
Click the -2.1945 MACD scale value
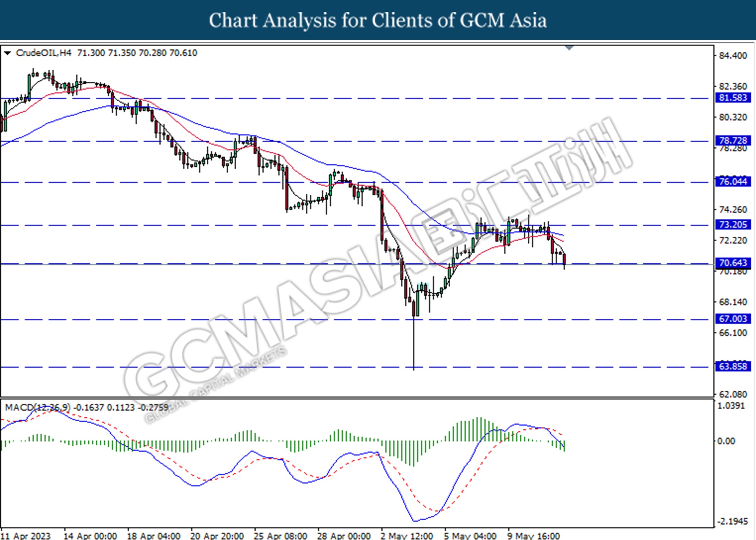[x=733, y=521]
